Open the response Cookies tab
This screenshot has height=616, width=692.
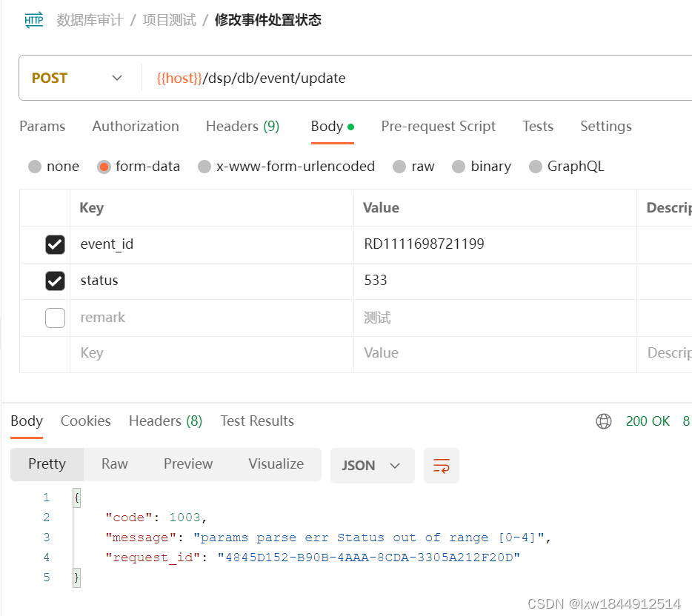tap(86, 421)
